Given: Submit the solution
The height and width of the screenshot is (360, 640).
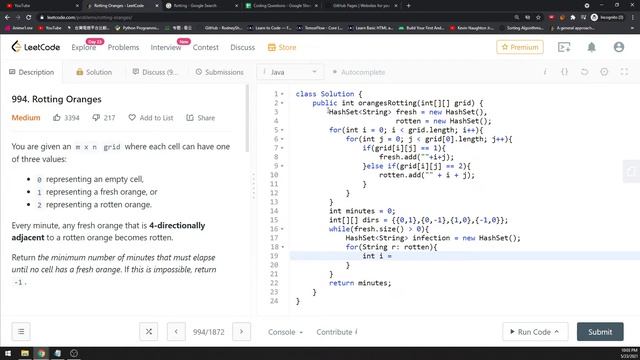Looking at the screenshot, I should (600, 331).
